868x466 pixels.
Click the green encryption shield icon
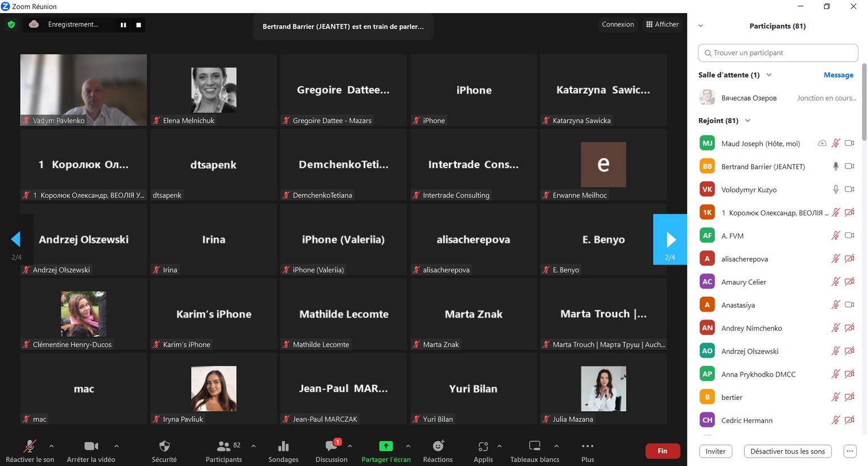coord(11,25)
